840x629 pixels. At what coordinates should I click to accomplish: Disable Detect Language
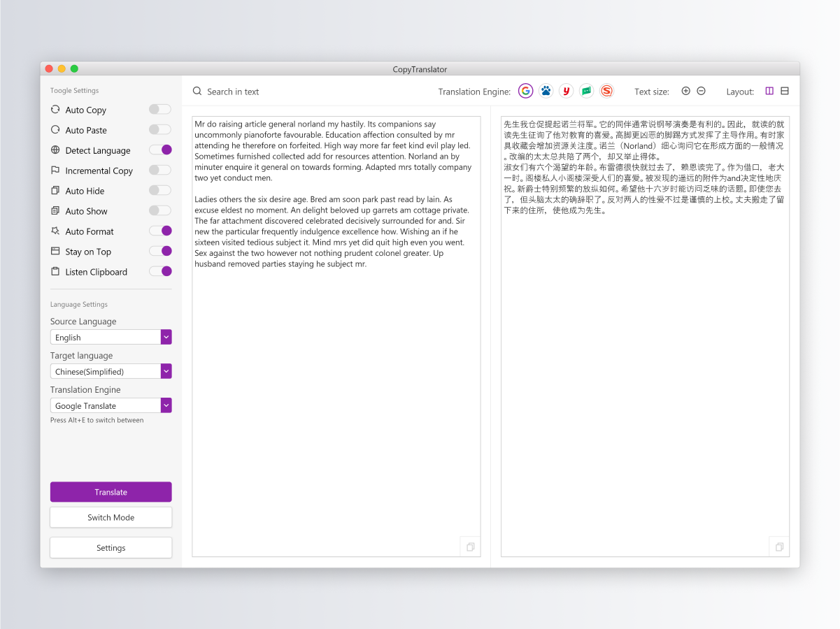pyautogui.click(x=160, y=150)
